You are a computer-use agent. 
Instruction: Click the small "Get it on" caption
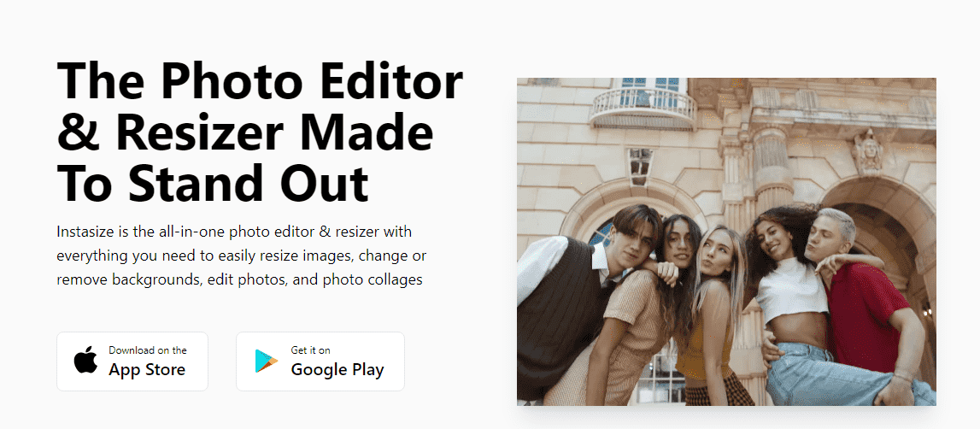tap(310, 350)
